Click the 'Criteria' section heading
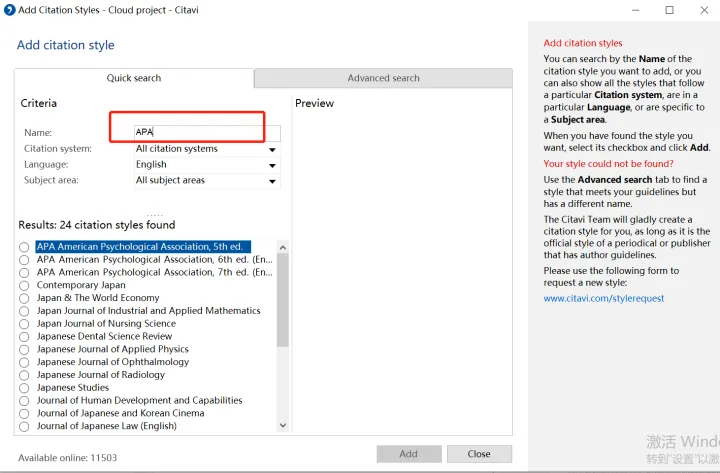Image resolution: width=720 pixels, height=473 pixels. [x=39, y=103]
